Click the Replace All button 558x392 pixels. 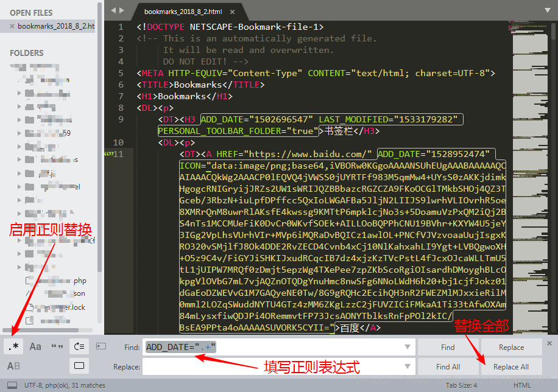coord(511,367)
